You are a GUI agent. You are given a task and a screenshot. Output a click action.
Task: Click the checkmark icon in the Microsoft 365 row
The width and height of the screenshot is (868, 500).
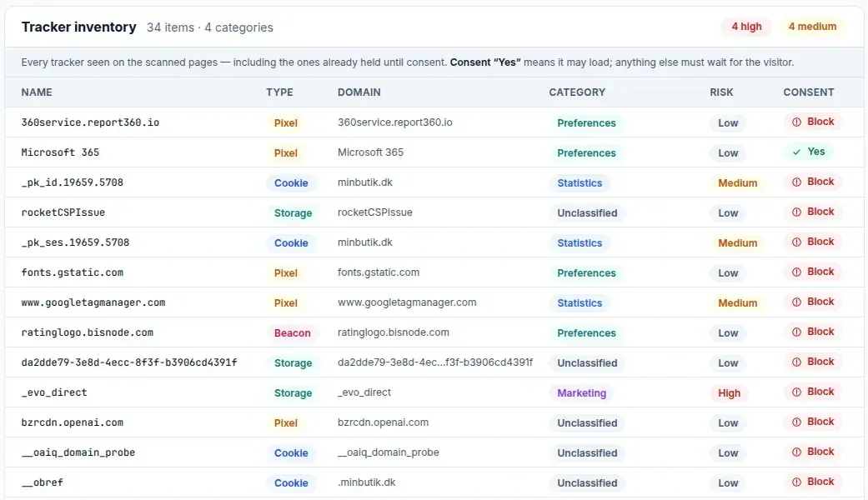796,152
